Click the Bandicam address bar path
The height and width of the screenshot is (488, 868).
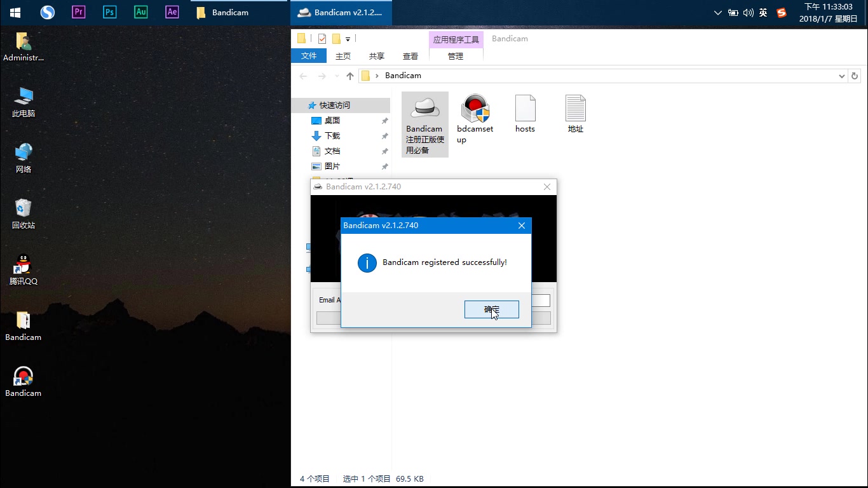coord(403,76)
